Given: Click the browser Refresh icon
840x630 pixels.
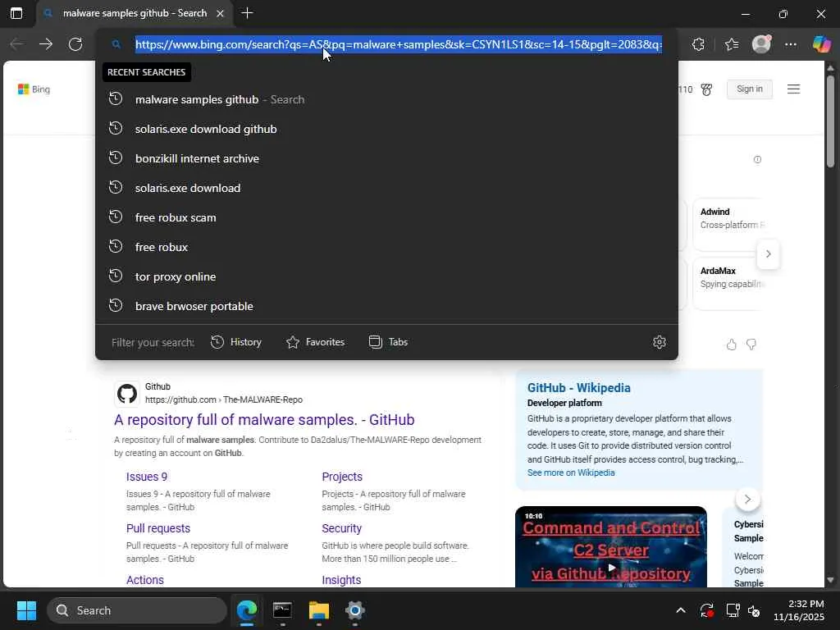Looking at the screenshot, I should [x=75, y=44].
